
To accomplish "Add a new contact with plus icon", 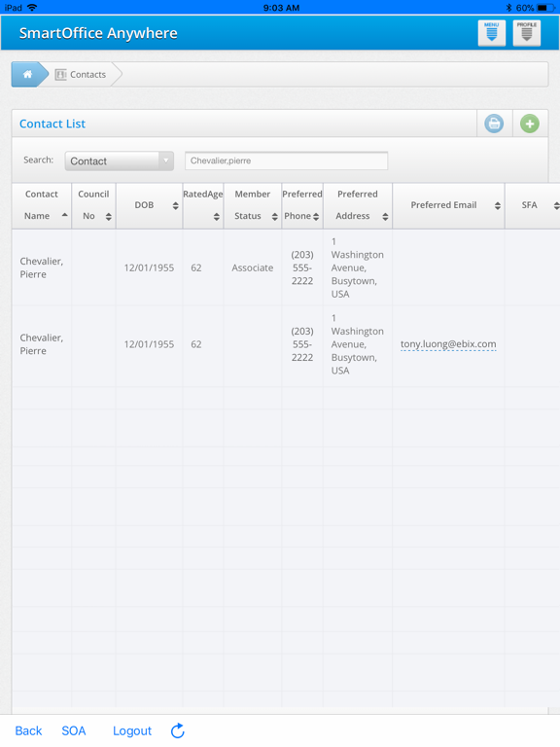I will 530,124.
